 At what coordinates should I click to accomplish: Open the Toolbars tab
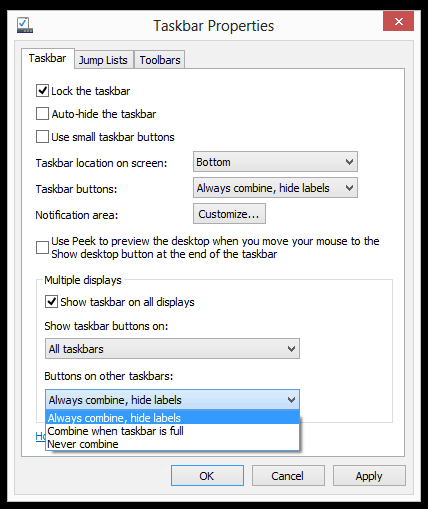[x=160, y=60]
